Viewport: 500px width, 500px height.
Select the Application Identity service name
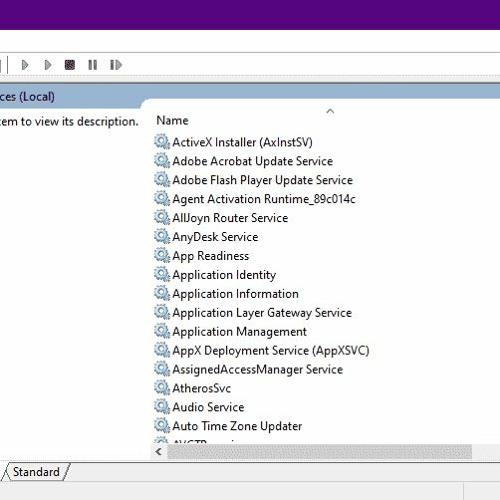(x=224, y=275)
